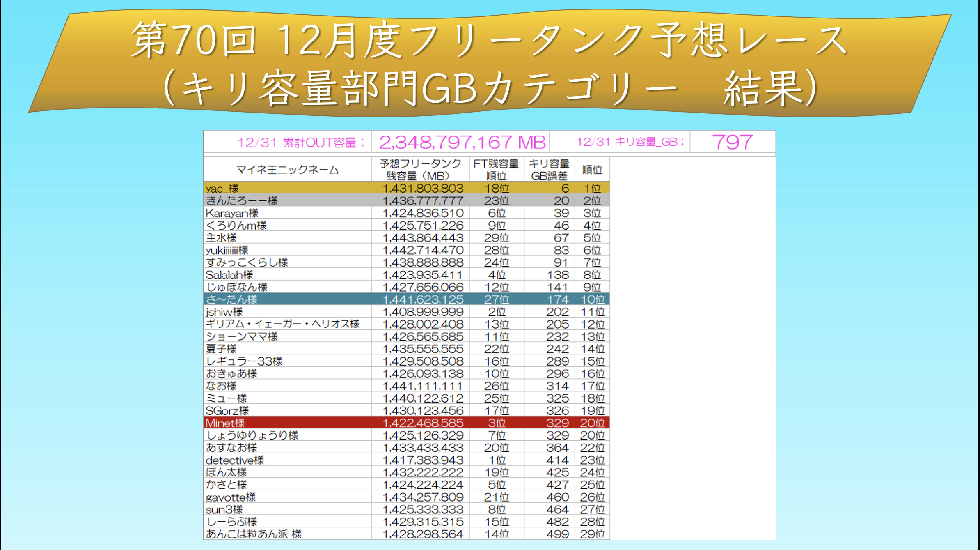Click the 12/31 累計OUT容量 label
Image resolution: width=980 pixels, height=550 pixels.
pos(301,143)
